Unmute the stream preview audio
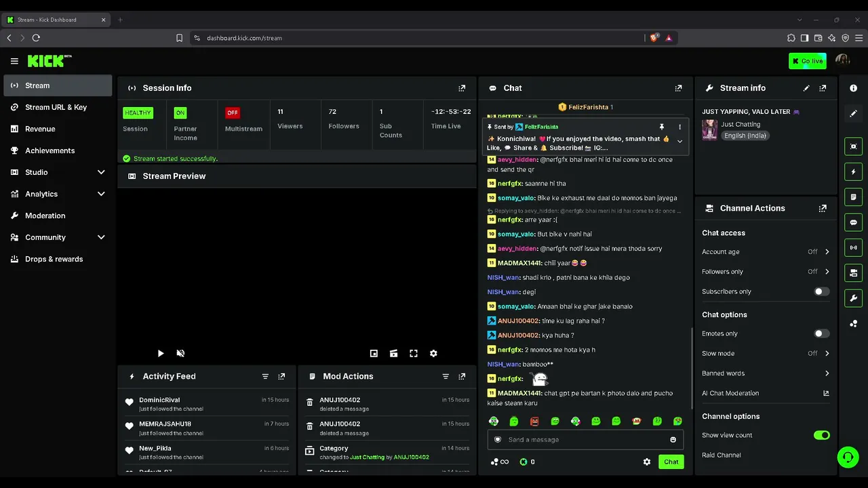This screenshot has width=868, height=488. (180, 353)
